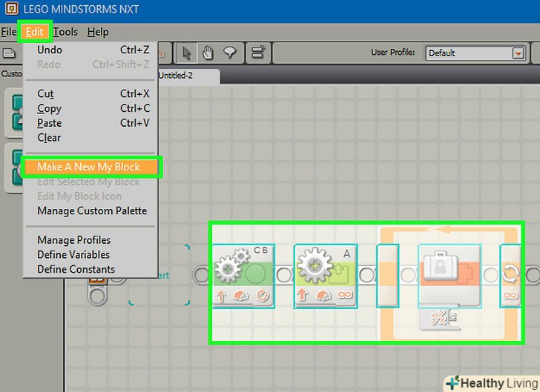This screenshot has height=392, width=540.
Task: Click the Move block rotation duration icon
Action: click(x=263, y=295)
